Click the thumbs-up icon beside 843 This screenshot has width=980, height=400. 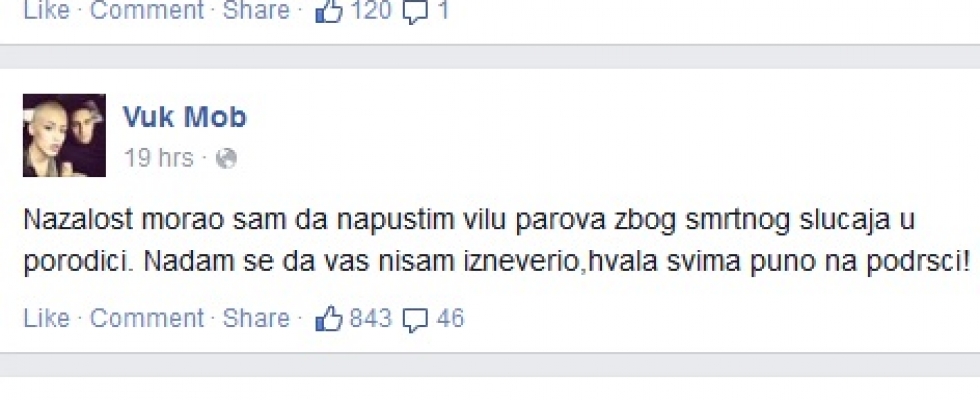[329, 319]
